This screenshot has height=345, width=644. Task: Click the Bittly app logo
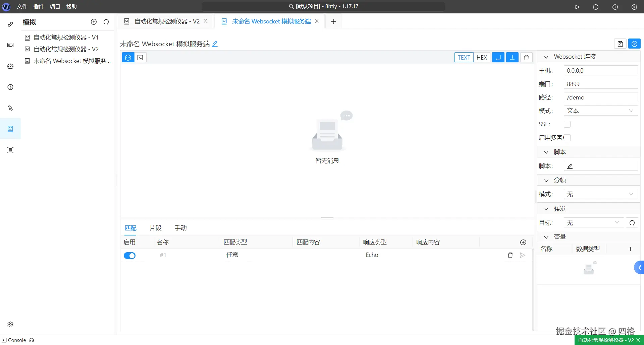6,7
